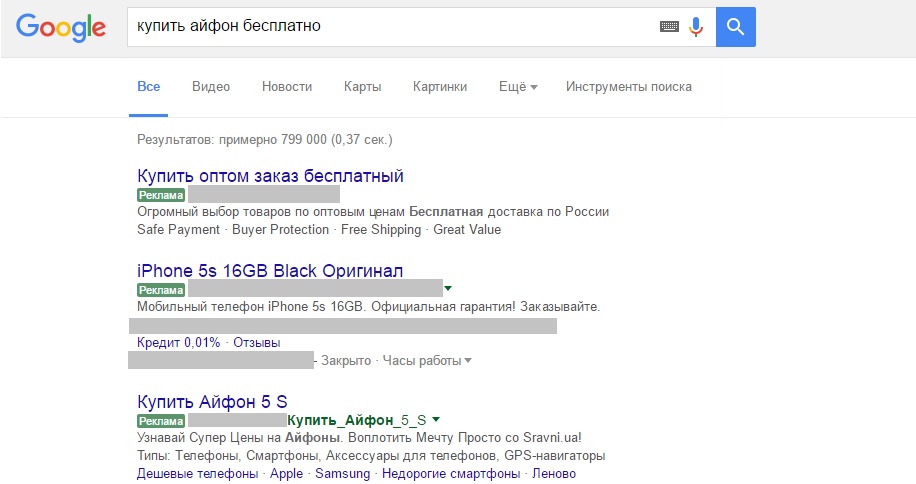Select the Все tab

(148, 86)
